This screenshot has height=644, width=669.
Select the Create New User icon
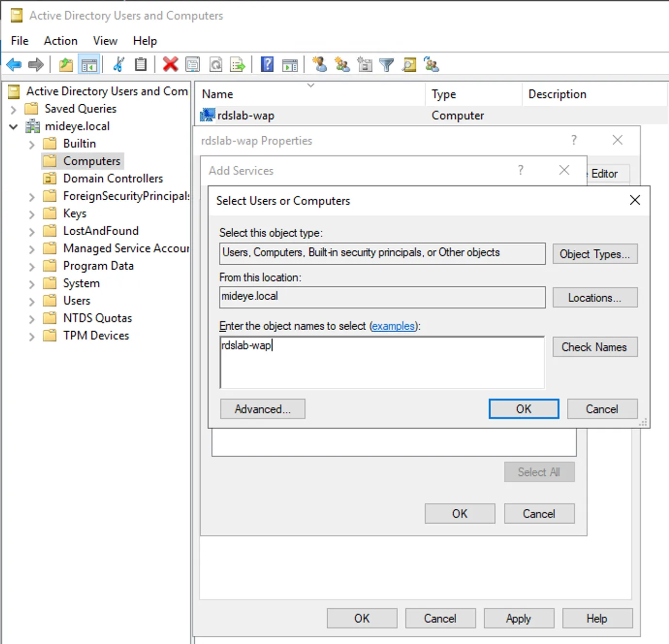click(x=319, y=64)
